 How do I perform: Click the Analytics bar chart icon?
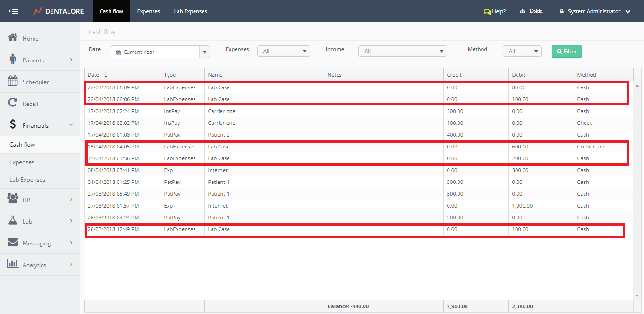coord(13,264)
